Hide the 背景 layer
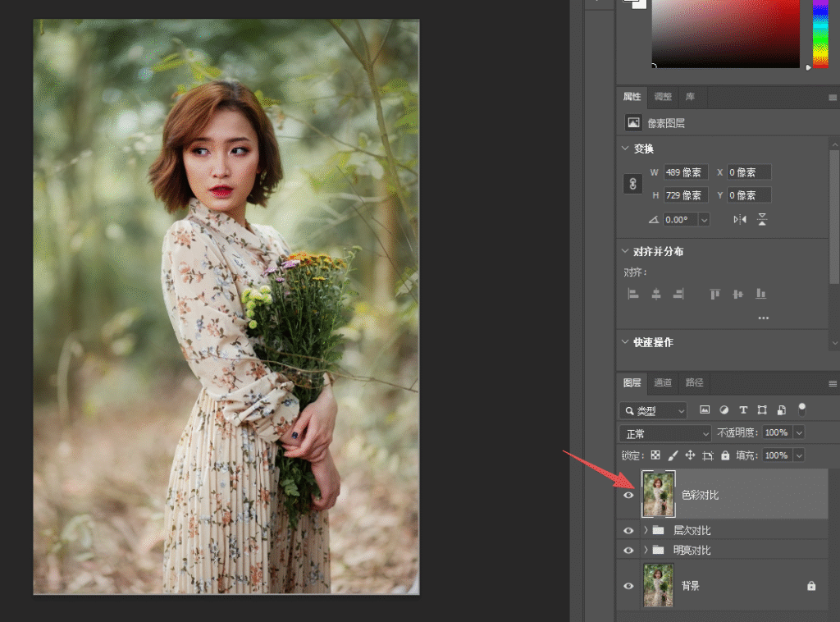 [629, 586]
